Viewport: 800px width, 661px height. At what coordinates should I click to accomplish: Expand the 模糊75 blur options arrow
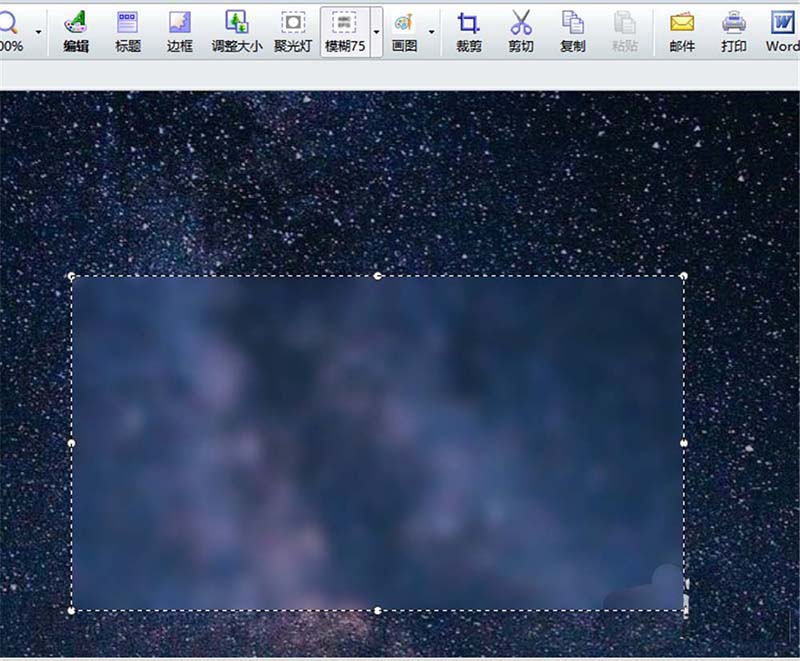(x=377, y=32)
